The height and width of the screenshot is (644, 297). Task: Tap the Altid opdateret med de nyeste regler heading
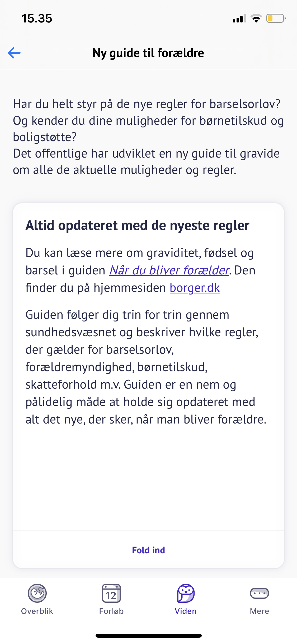pyautogui.click(x=137, y=226)
